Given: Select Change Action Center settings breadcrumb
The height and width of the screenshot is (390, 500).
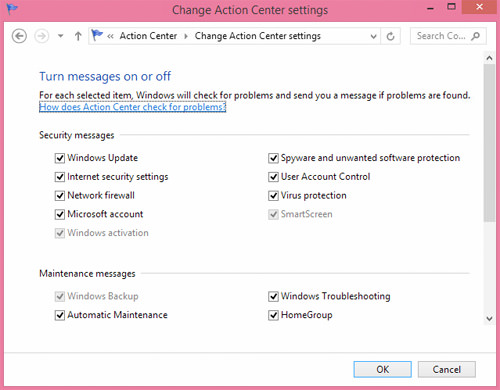Looking at the screenshot, I should pos(258,36).
